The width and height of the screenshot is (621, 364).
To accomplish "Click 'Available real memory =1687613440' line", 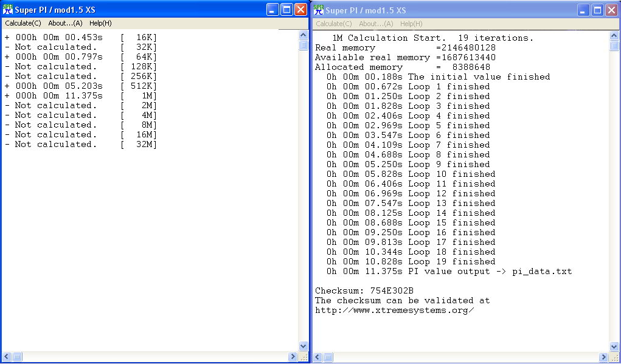I will tap(406, 57).
